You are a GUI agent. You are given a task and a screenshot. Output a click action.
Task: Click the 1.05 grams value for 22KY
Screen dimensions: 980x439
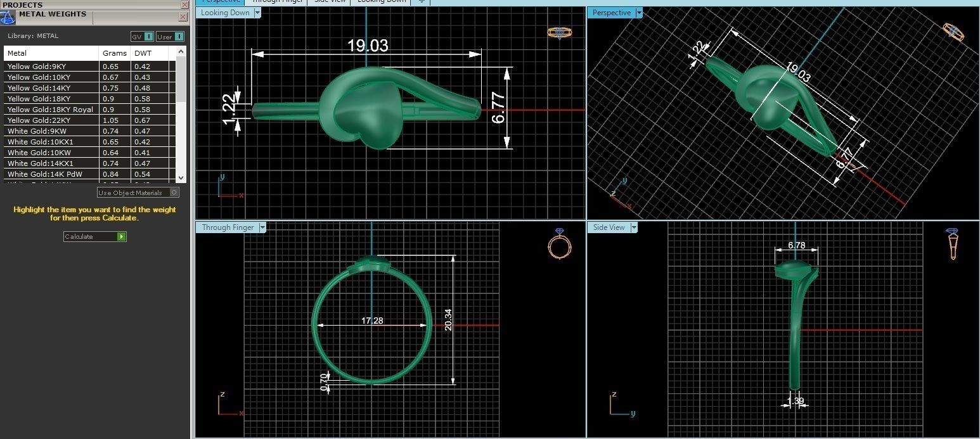point(111,120)
